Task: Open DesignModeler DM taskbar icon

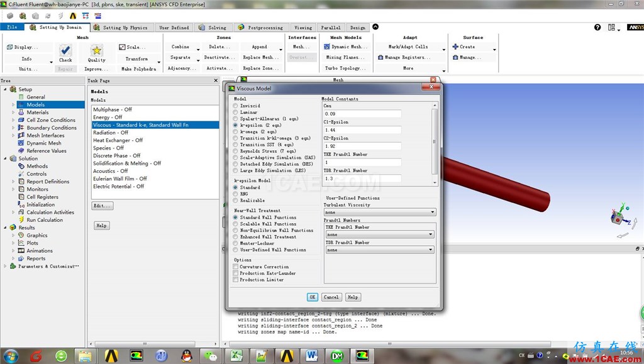Action: 337,355
